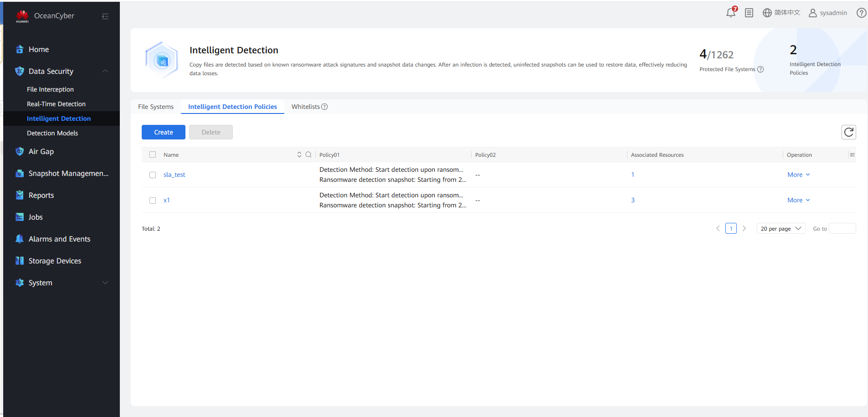Refresh the policy list table
Screen dimensions: 868x417
(848, 132)
